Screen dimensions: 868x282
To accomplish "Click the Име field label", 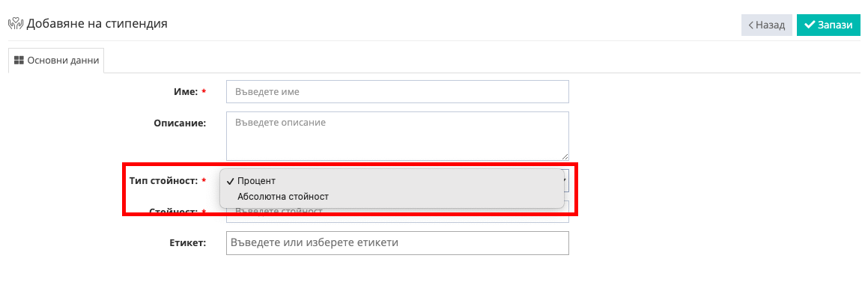I will (x=186, y=92).
